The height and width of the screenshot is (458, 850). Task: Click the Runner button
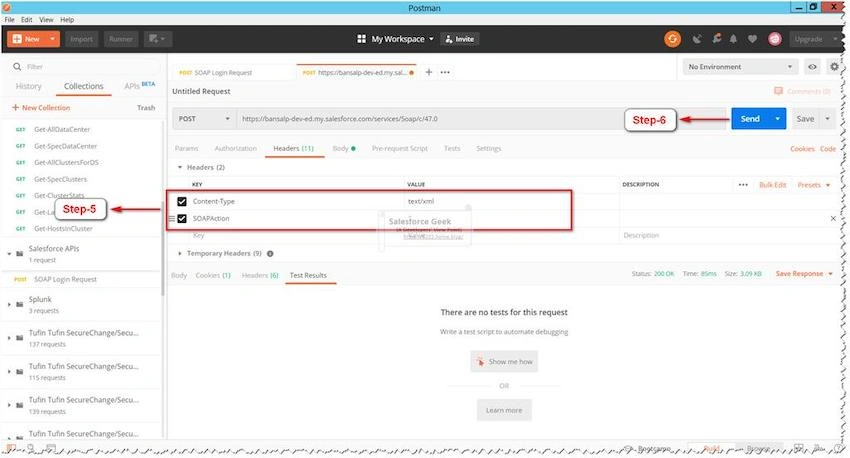point(120,39)
